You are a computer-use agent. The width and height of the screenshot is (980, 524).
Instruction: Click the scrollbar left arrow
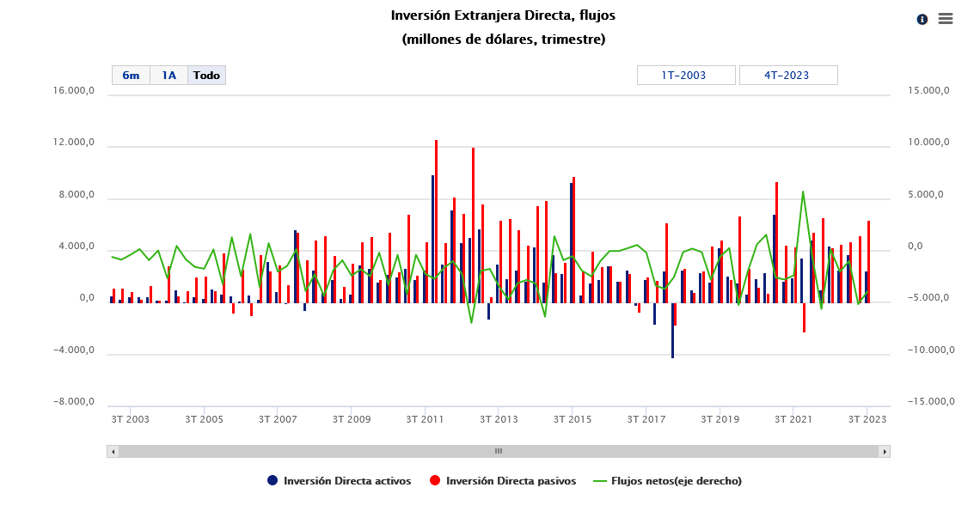pos(113,451)
